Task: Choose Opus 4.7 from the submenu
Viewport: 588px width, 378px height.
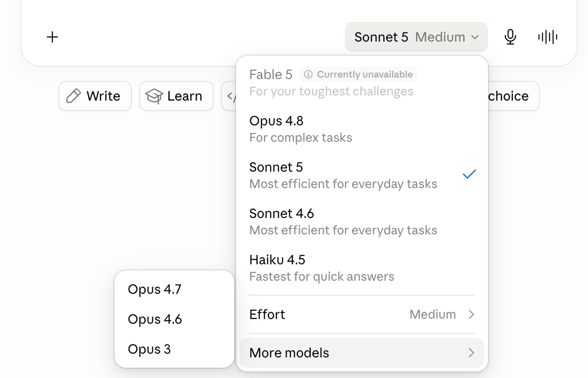Action: 174,289
